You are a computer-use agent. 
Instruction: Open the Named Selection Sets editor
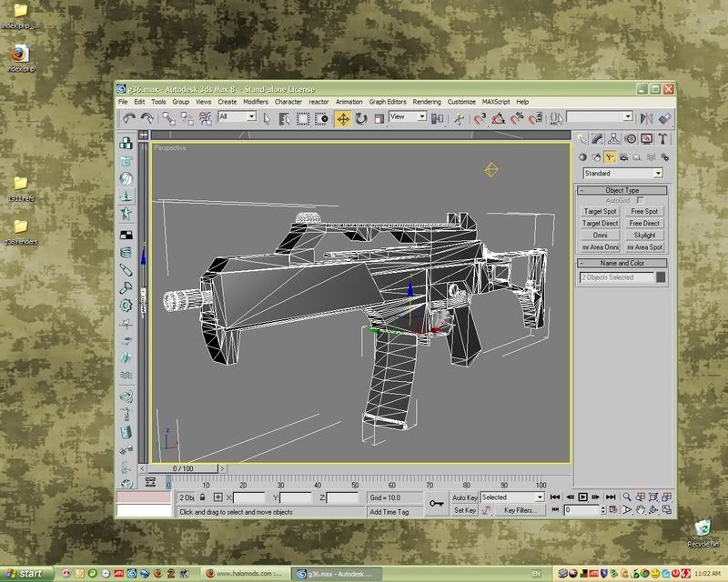click(x=556, y=119)
